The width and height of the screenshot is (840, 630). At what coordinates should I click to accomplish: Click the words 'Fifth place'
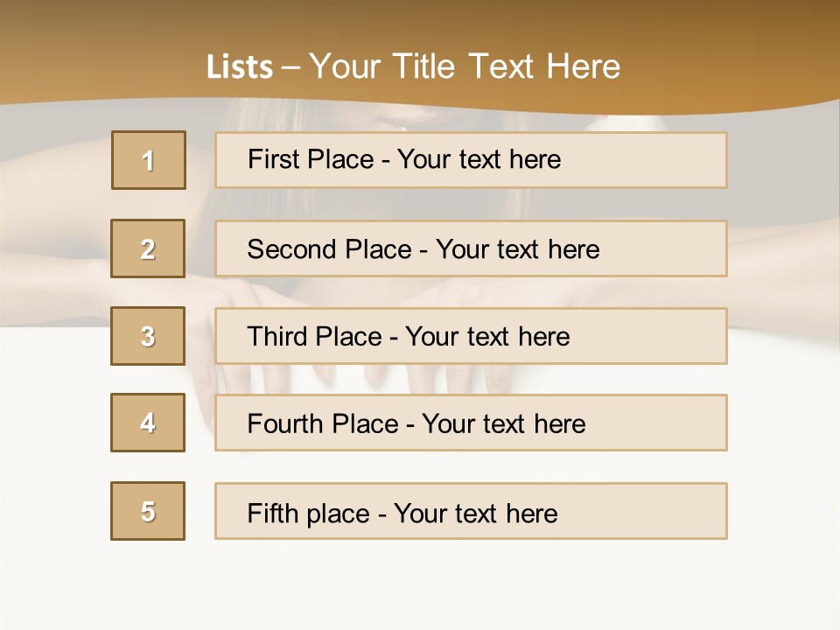pyautogui.click(x=309, y=514)
